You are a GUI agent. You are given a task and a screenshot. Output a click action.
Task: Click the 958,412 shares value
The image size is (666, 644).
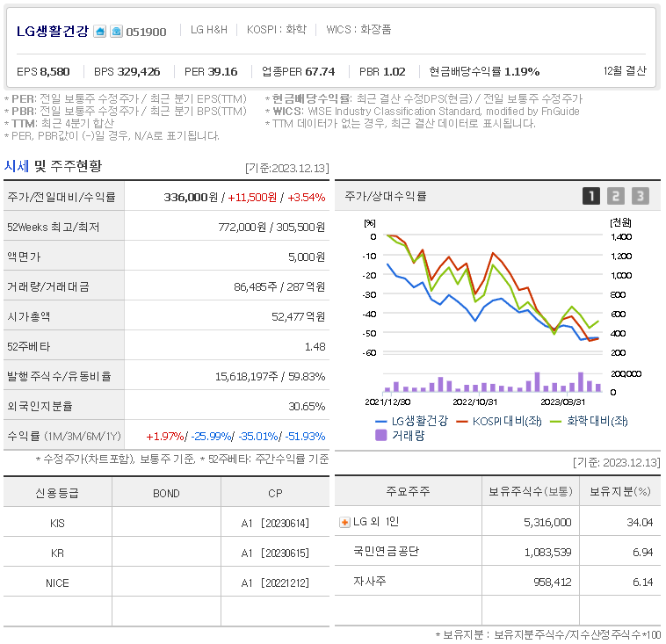point(552,582)
